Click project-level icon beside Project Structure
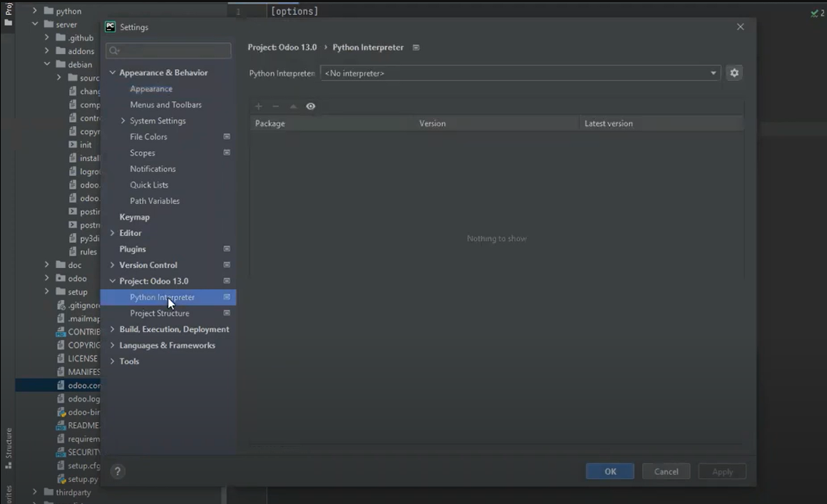 pos(227,313)
